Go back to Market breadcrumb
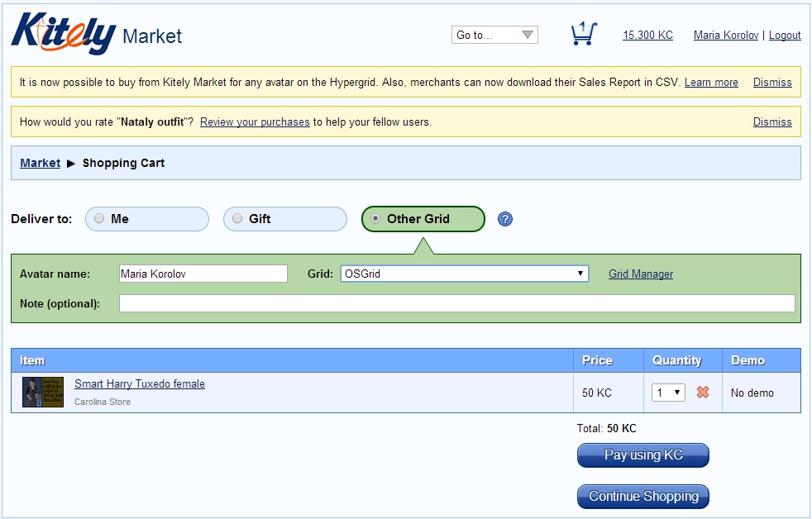 (40, 163)
